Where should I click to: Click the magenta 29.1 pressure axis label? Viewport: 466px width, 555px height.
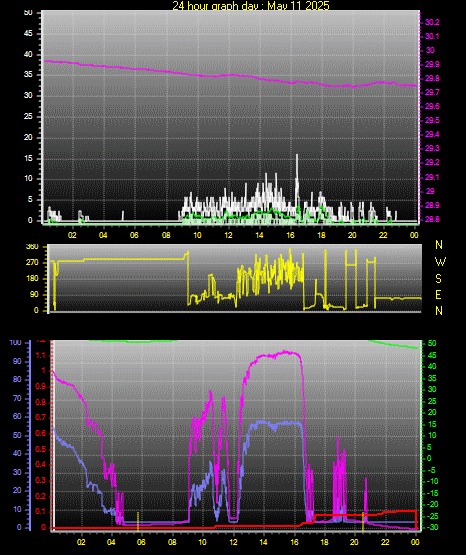[x=432, y=177]
